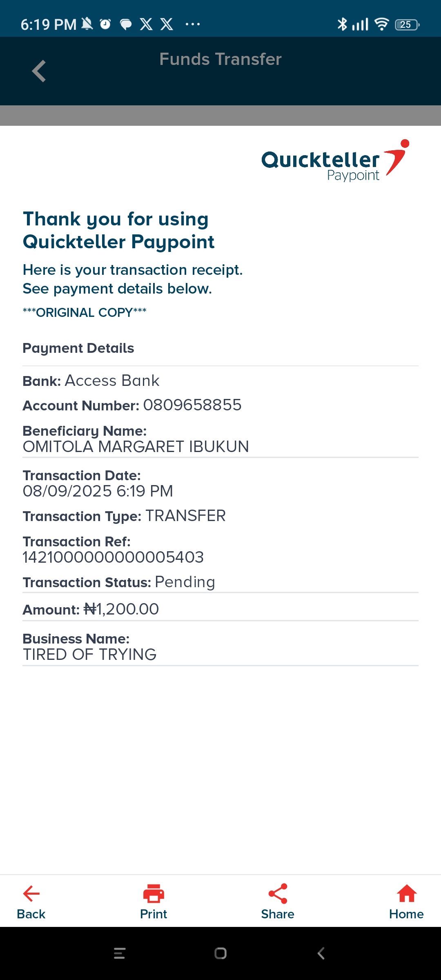The image size is (441, 980).
Task: Tap the Home house icon
Action: tap(407, 893)
